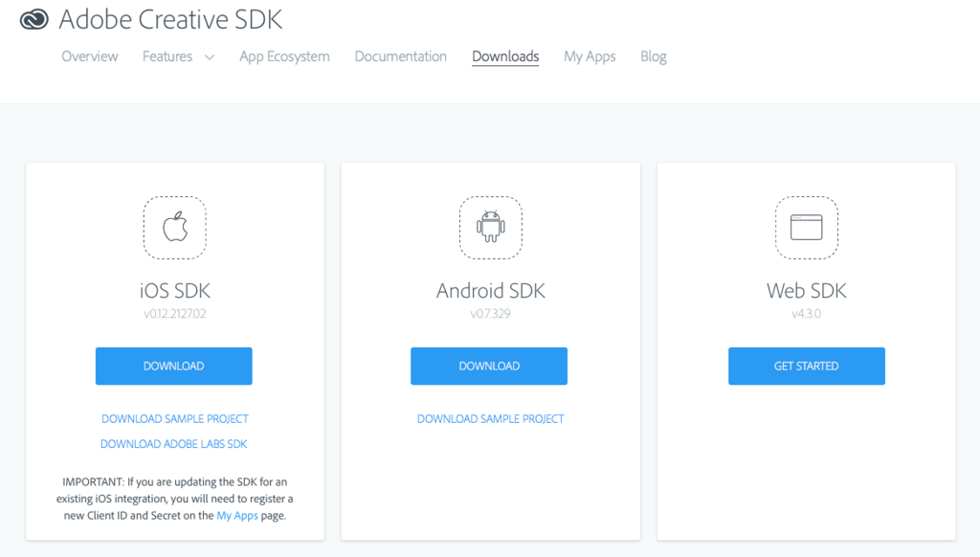Open the Features menu item
Image resolution: width=980 pixels, height=557 pixels.
[x=167, y=56]
